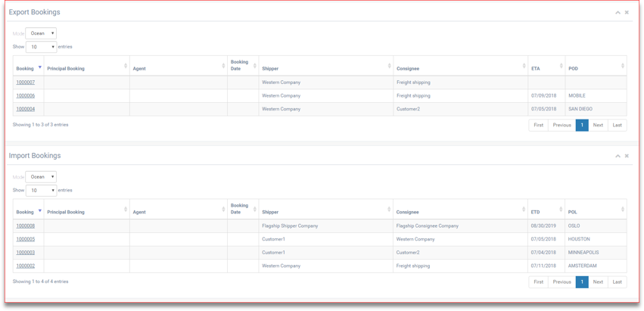644x311 pixels.
Task: Sort Import Bookings by Consignee column
Action: pyautogui.click(x=461, y=209)
